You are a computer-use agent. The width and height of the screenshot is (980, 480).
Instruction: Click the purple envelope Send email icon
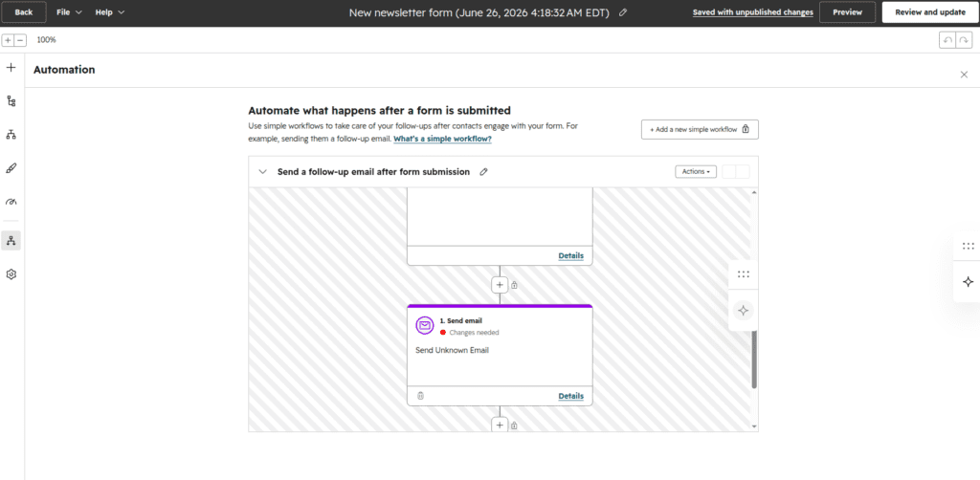[425, 325]
